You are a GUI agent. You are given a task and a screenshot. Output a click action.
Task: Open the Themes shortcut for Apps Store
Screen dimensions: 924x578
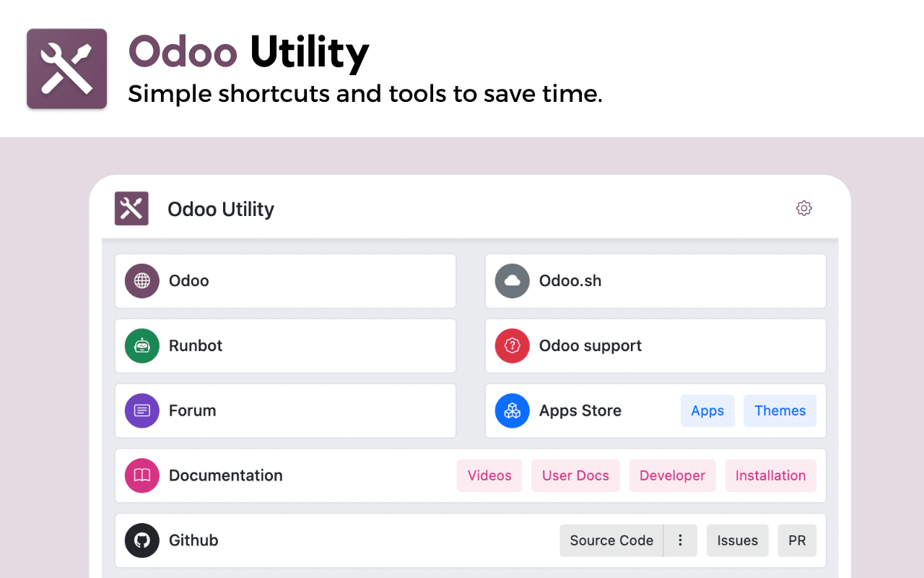coord(780,410)
